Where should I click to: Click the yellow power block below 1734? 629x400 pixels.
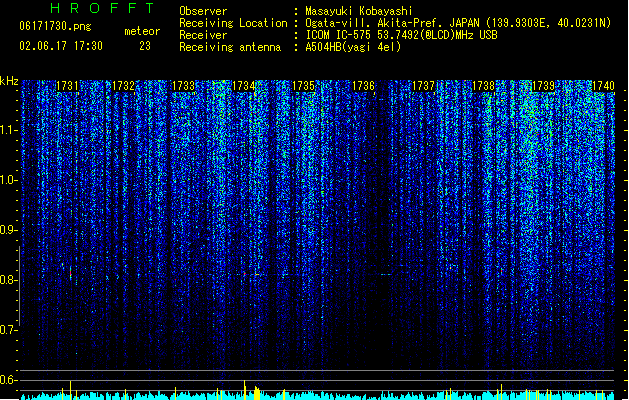point(257,393)
